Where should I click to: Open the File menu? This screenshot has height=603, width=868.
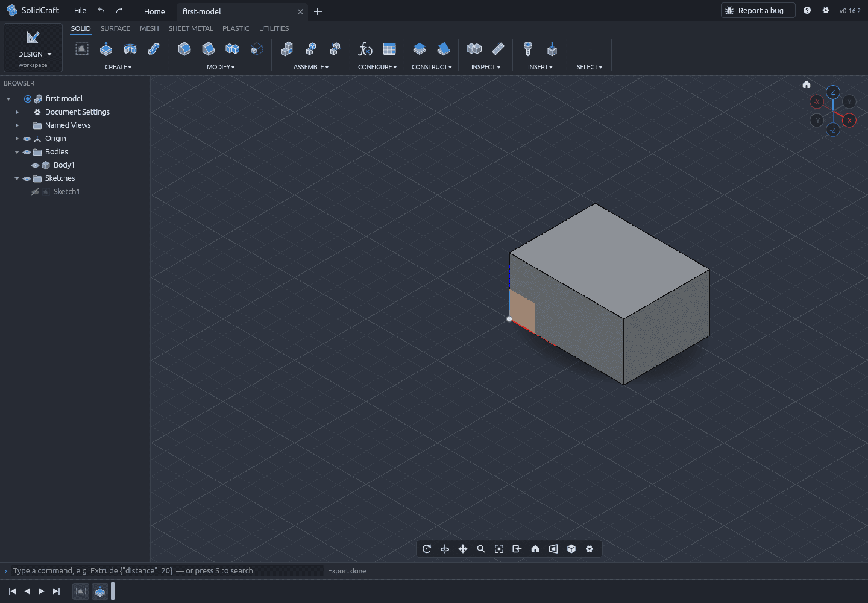[80, 11]
